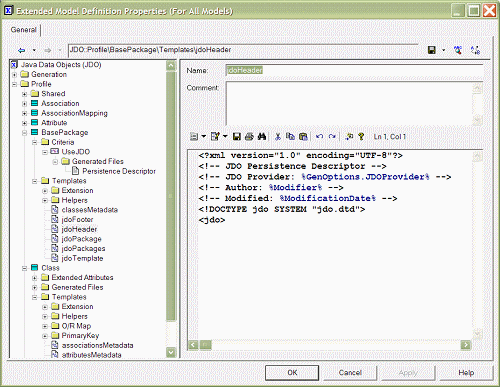Select the Persistence Descriptor tree item
The height and width of the screenshot is (387, 500).
pyautogui.click(x=119, y=171)
